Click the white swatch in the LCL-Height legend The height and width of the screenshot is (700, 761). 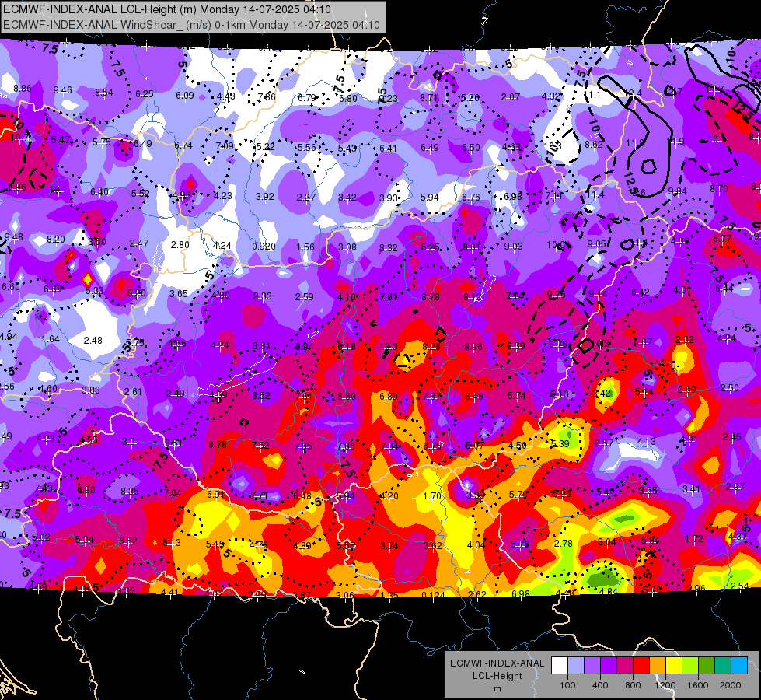[560, 666]
